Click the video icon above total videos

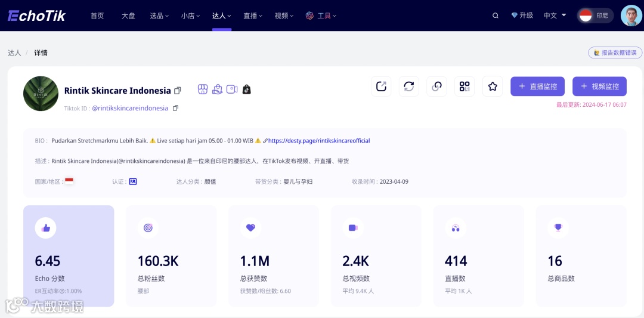(353, 228)
